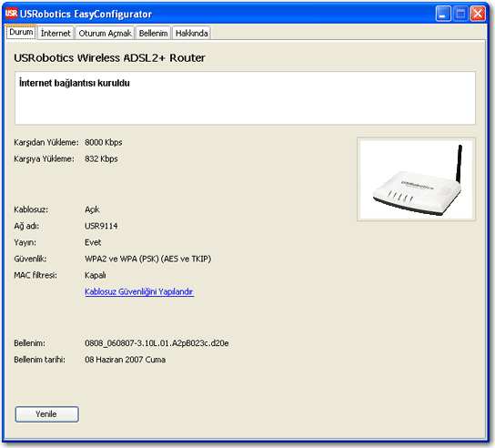
Task: Open Kablosuz Güvenliğini Yapılandır link
Action: [x=139, y=291]
